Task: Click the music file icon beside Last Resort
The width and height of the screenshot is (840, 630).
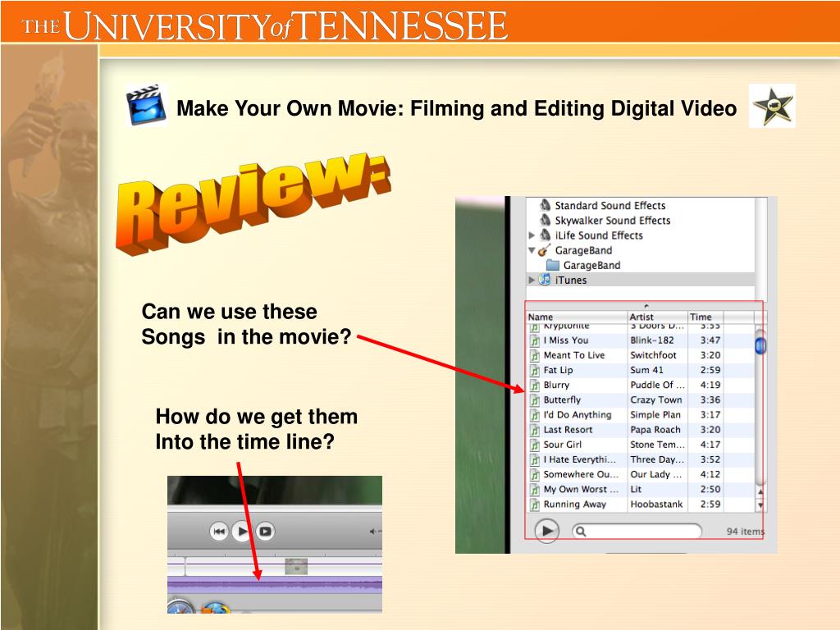Action: (x=535, y=430)
